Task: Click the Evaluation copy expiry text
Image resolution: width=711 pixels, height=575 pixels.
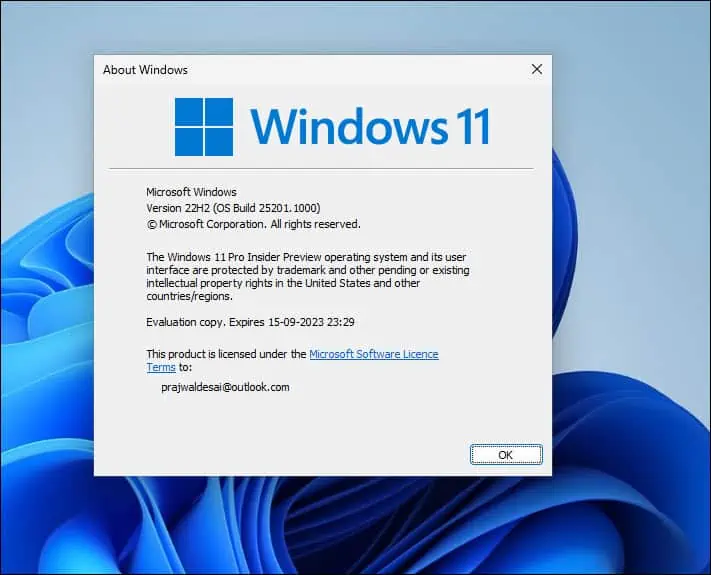Action: click(250, 322)
